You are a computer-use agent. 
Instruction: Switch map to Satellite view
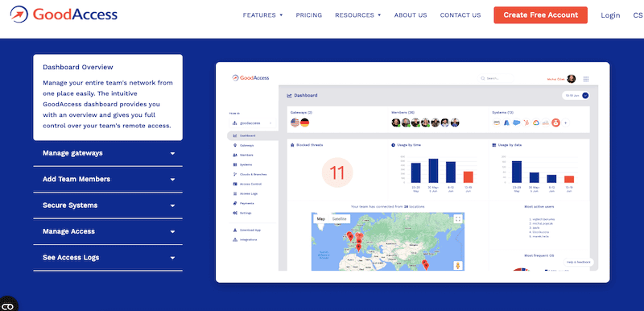click(x=339, y=219)
